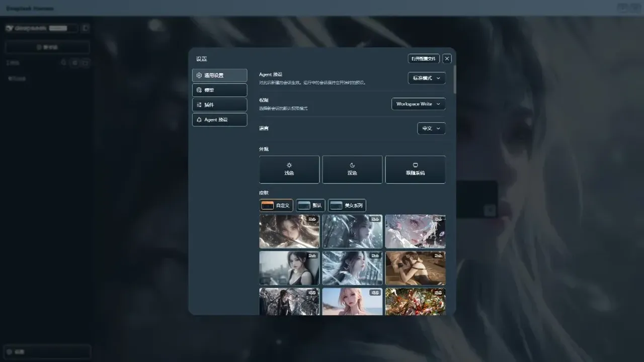This screenshot has width=644, height=362.
Task: Choose the blonde woman on beach skin thumbnail
Action: coord(352,301)
